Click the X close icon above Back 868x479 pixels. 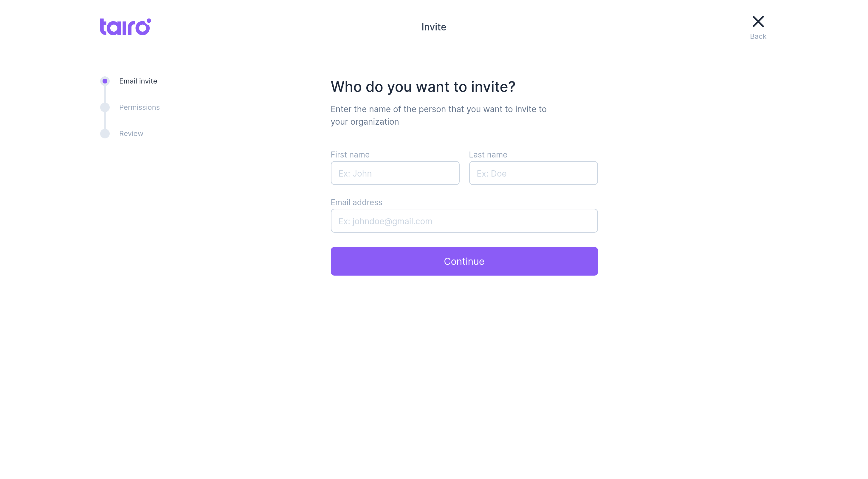[758, 21]
